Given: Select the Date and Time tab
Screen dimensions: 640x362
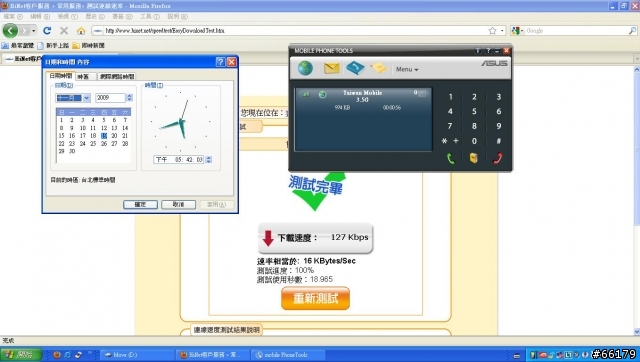Looking at the screenshot, I should 60,76.
